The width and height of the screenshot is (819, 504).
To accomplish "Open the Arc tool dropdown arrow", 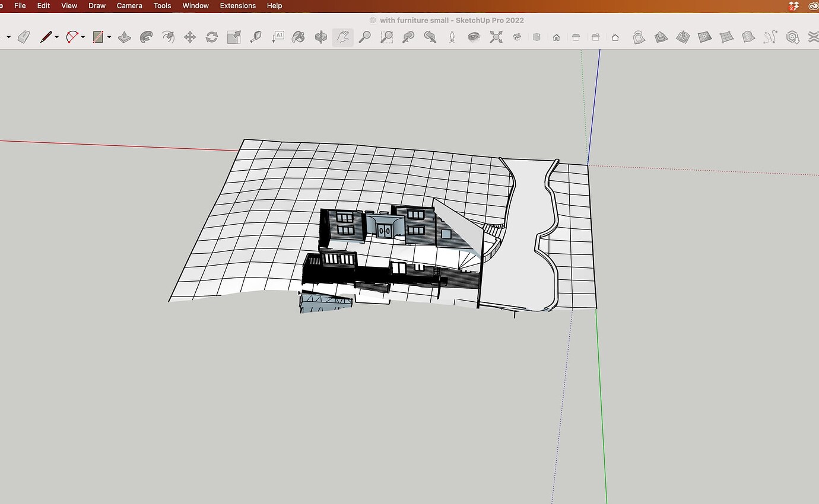I will [82, 37].
